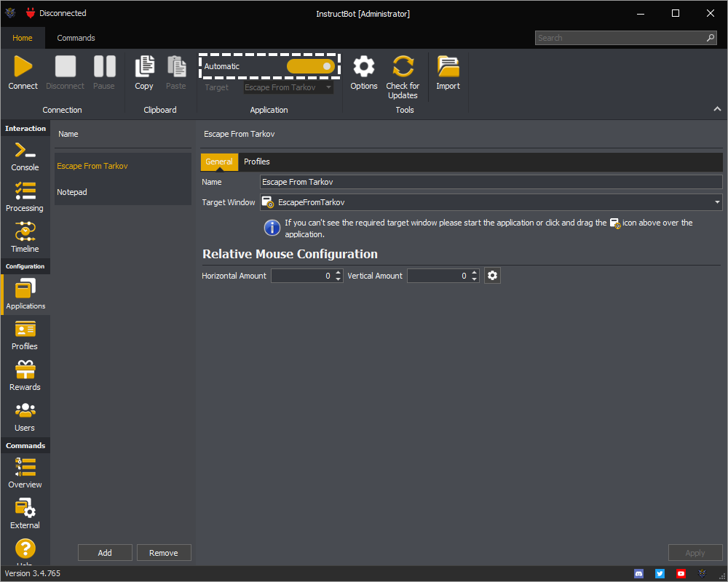Click Check for Updates icon
Image resolution: width=728 pixels, height=582 pixels.
pos(403,66)
